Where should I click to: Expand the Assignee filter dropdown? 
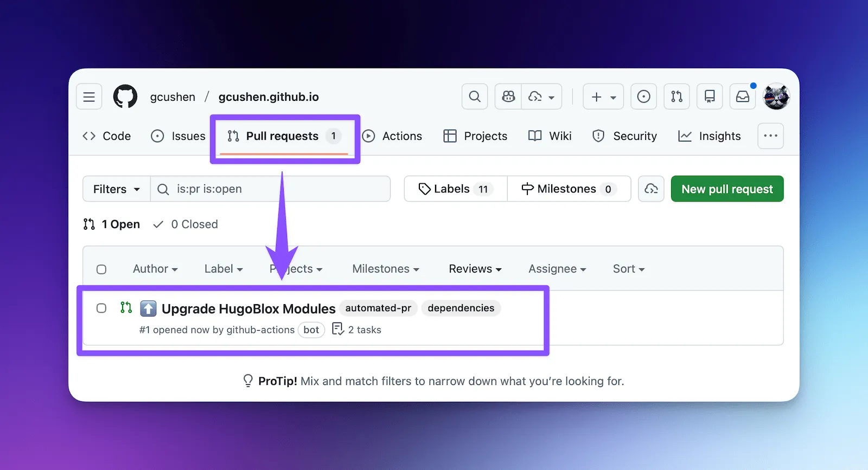click(x=557, y=269)
